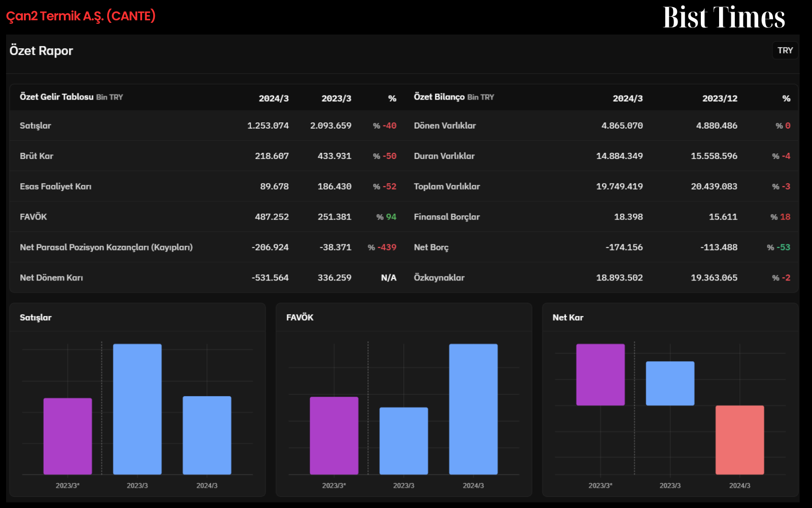Click the Toplam Varlıklar row label
This screenshot has width=812, height=508.
pos(447,186)
